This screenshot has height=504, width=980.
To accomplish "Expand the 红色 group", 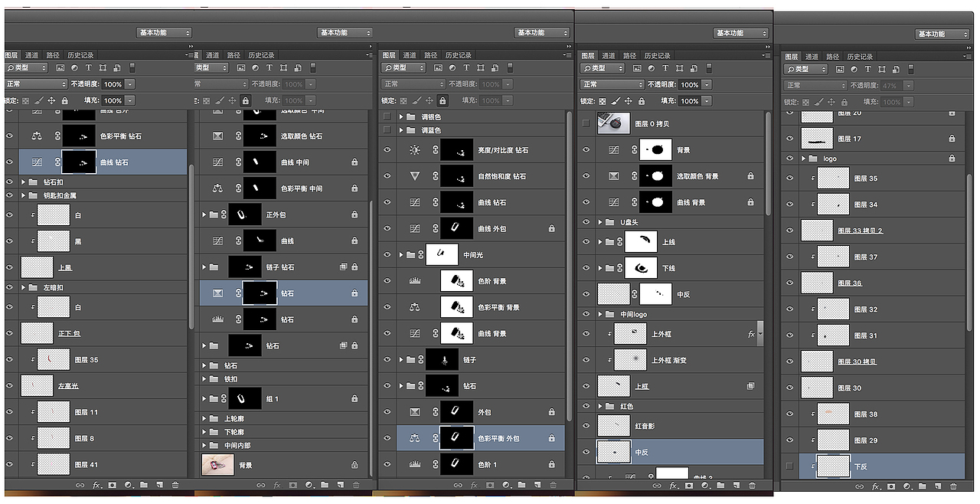I will coord(601,406).
